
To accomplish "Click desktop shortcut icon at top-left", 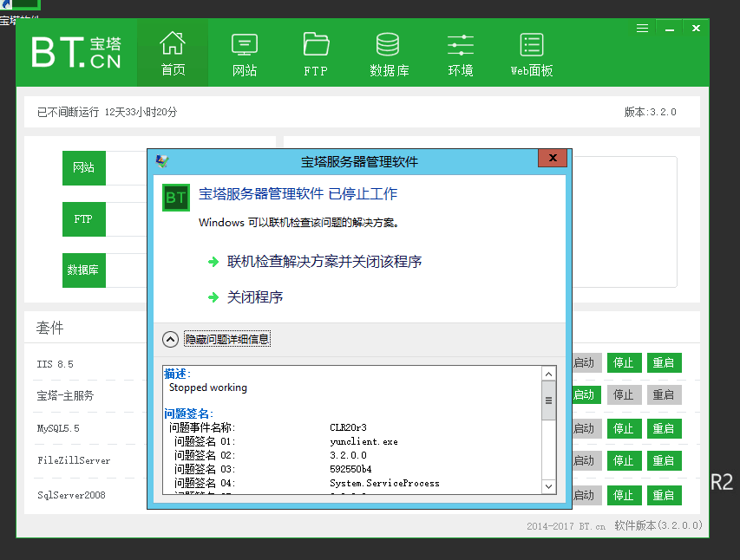I will pos(20,5).
